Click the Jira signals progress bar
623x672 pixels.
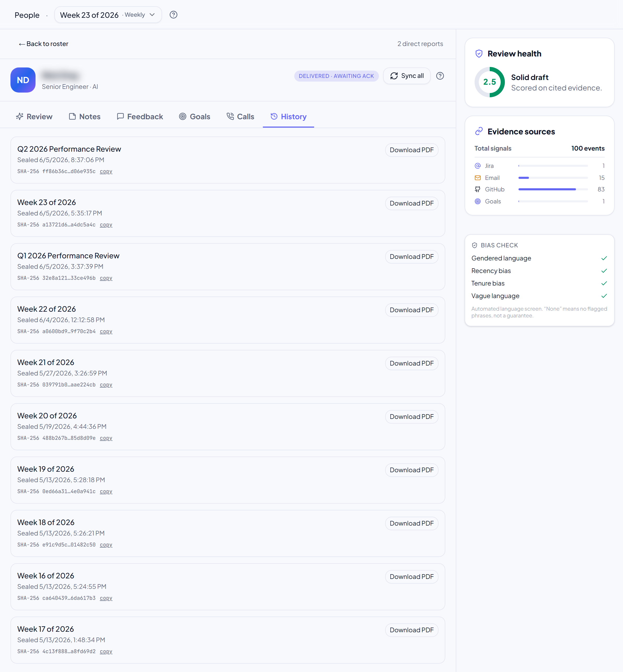(x=553, y=166)
